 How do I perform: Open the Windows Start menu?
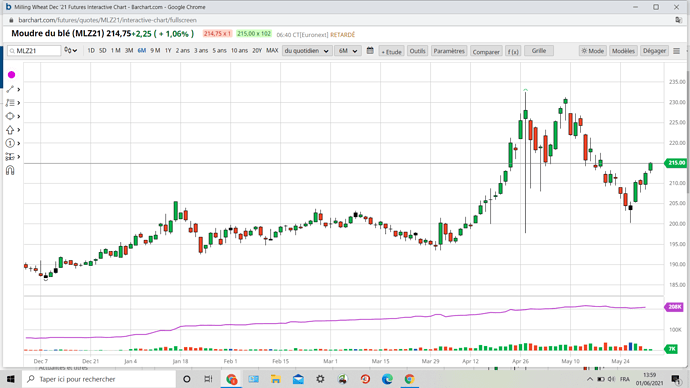pyautogui.click(x=11, y=379)
